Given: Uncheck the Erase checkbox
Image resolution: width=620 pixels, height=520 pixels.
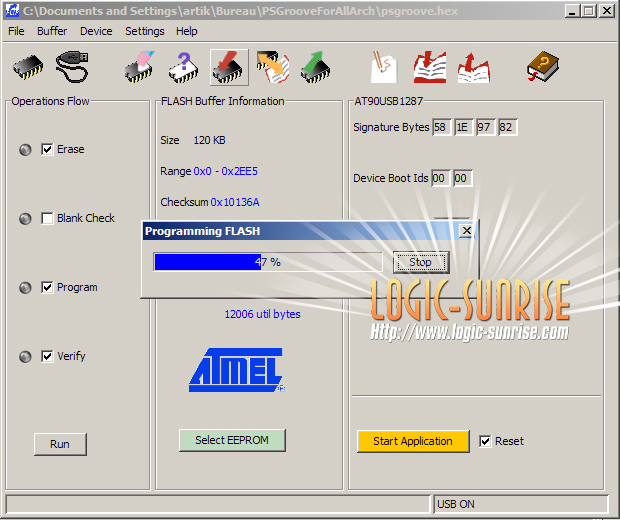Looking at the screenshot, I should [x=47, y=149].
